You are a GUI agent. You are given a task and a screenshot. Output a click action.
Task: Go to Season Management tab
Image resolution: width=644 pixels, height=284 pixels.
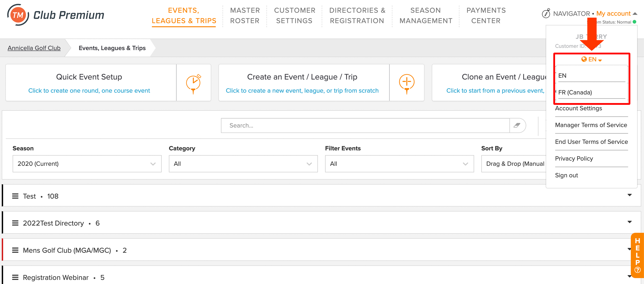tap(426, 15)
